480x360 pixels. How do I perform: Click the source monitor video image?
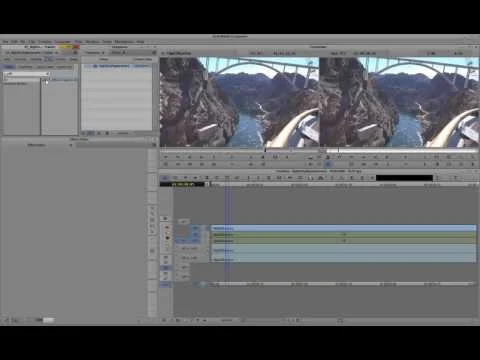pyautogui.click(x=239, y=102)
